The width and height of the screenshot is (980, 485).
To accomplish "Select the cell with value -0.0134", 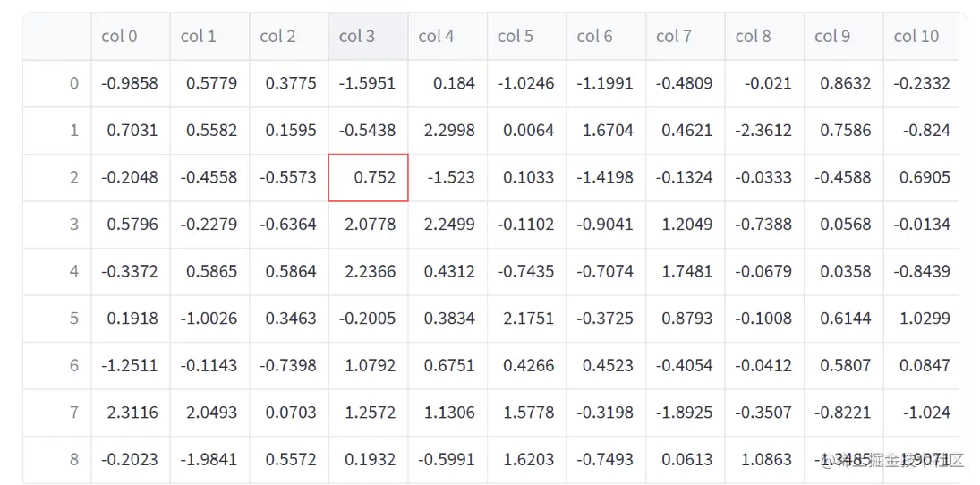I will [922, 225].
